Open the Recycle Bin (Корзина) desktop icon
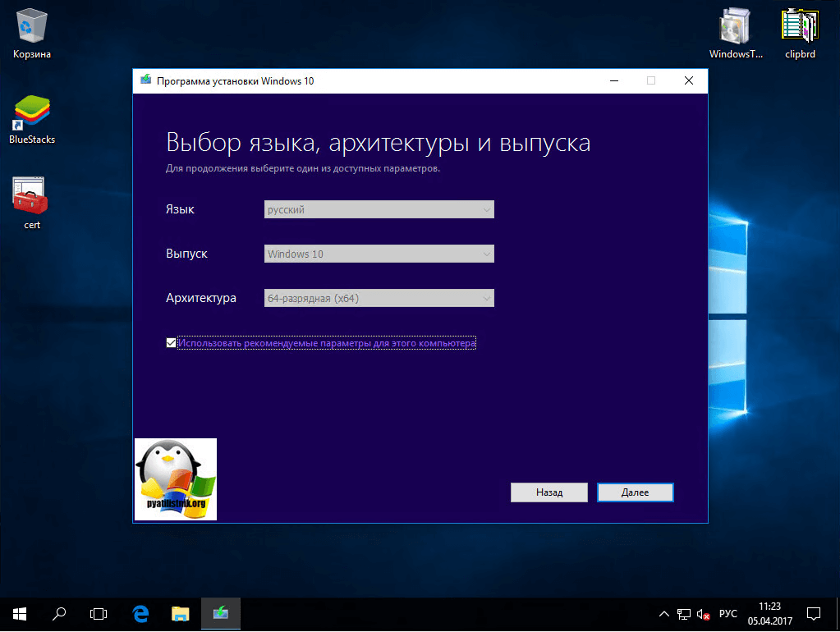The image size is (840, 632). coord(32,29)
